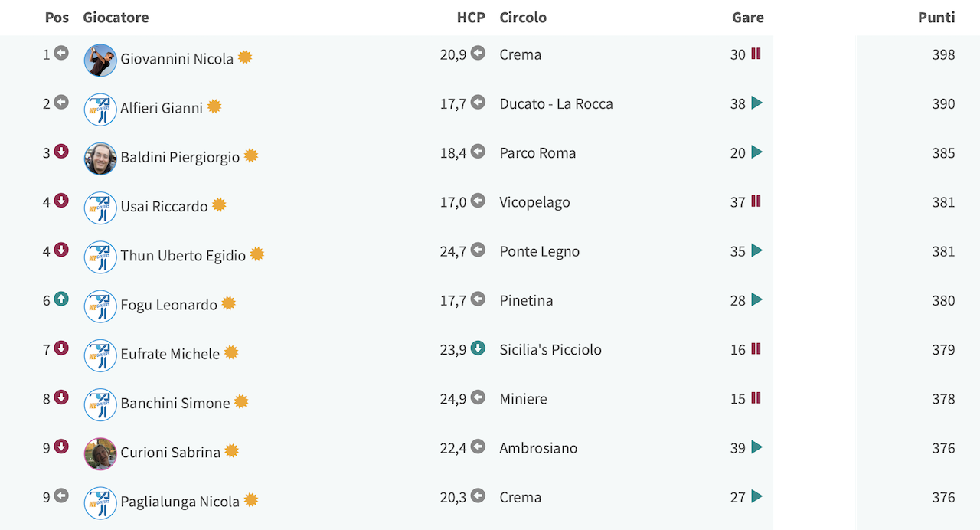Viewport: 980px width, 530px height.
Task: Click Giovannini Nicola's profile photo
Action: point(100,60)
